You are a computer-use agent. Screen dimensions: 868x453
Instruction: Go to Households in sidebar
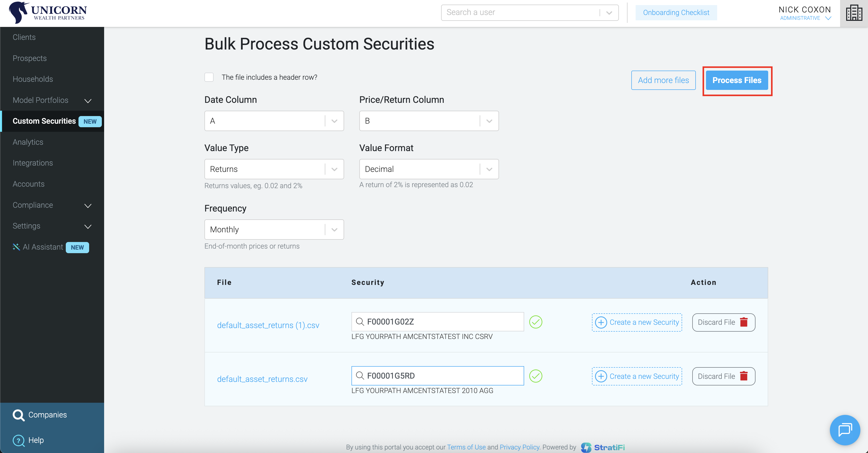click(x=33, y=79)
